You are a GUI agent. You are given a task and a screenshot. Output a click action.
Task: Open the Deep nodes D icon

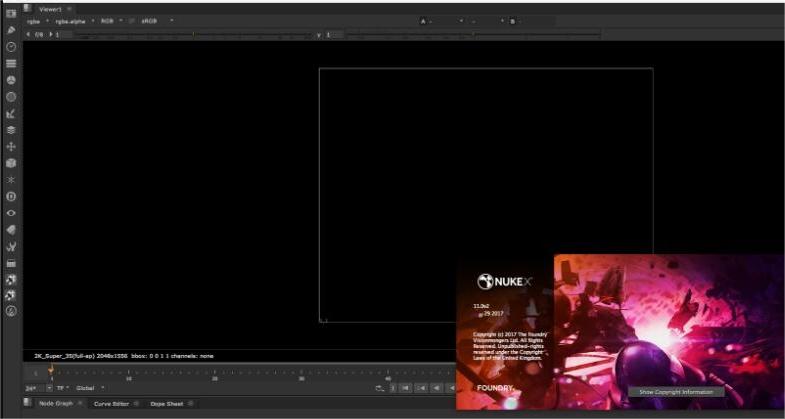click(x=11, y=196)
